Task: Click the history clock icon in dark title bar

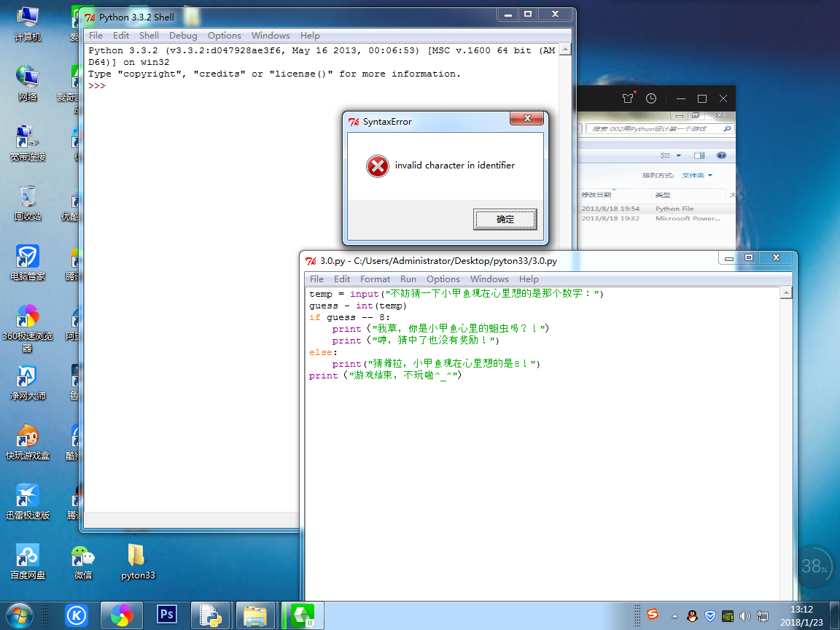Action: [x=651, y=98]
